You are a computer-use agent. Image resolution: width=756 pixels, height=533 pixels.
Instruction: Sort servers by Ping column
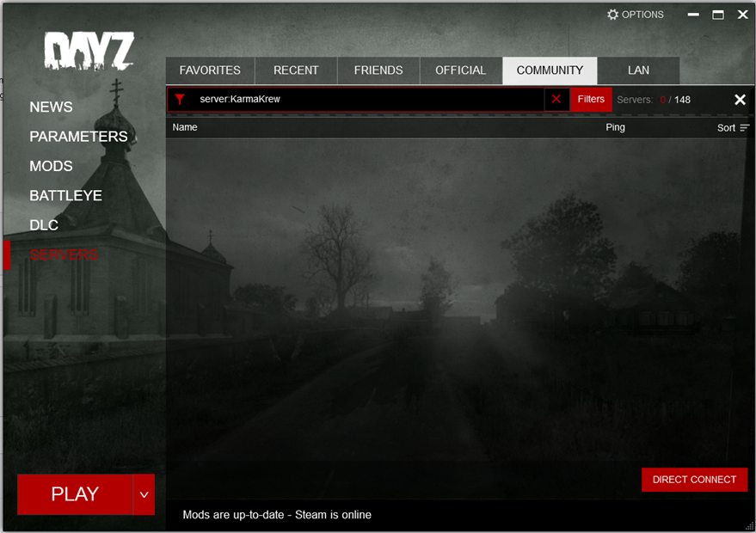coord(615,127)
